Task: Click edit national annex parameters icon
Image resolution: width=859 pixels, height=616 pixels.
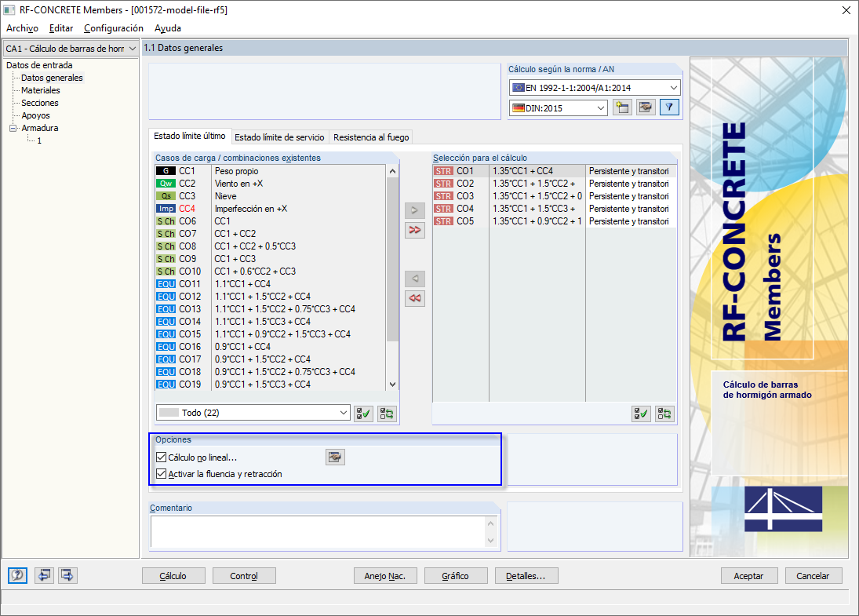Action: [646, 108]
